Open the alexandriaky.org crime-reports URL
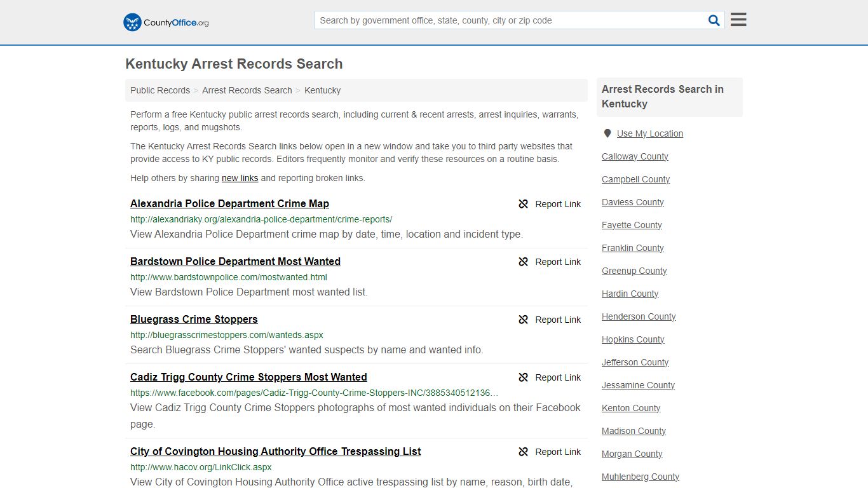 261,219
